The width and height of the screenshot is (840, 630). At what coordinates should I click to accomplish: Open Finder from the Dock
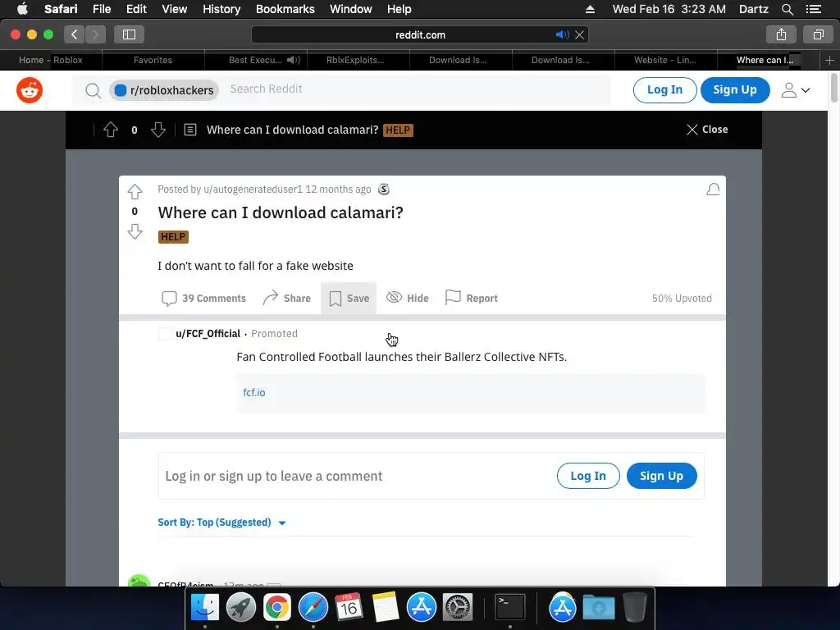point(204,608)
